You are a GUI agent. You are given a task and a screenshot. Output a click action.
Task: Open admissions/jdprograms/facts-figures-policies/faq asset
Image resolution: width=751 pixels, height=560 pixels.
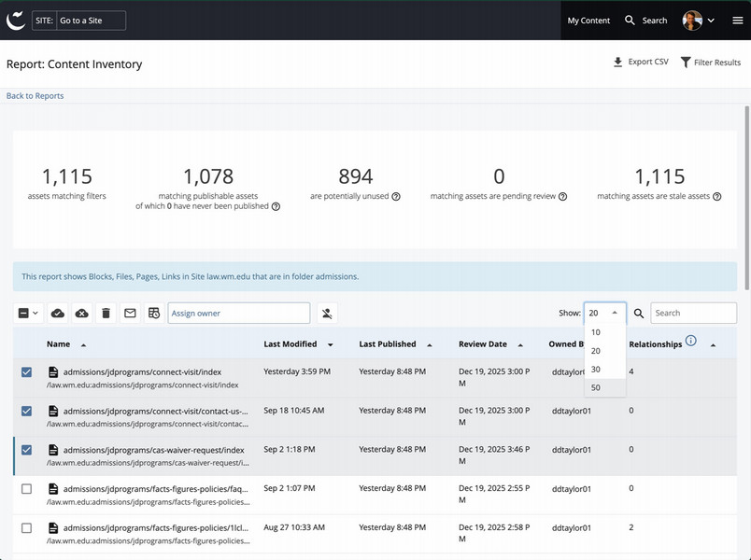(156, 489)
